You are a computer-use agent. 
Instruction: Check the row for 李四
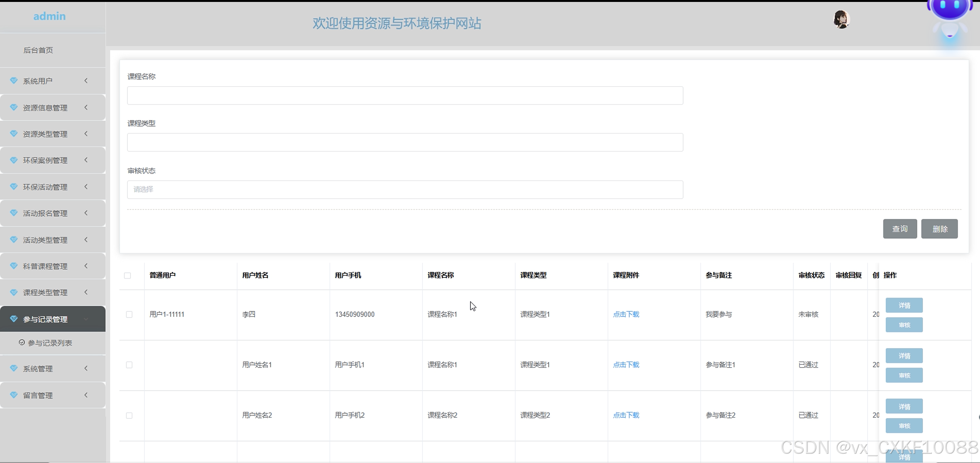click(129, 314)
